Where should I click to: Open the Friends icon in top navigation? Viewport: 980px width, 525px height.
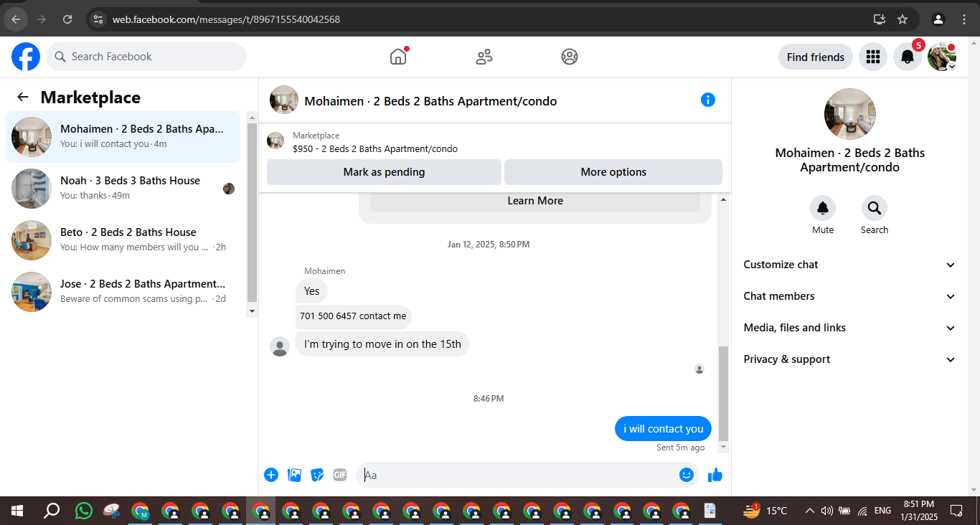(484, 57)
